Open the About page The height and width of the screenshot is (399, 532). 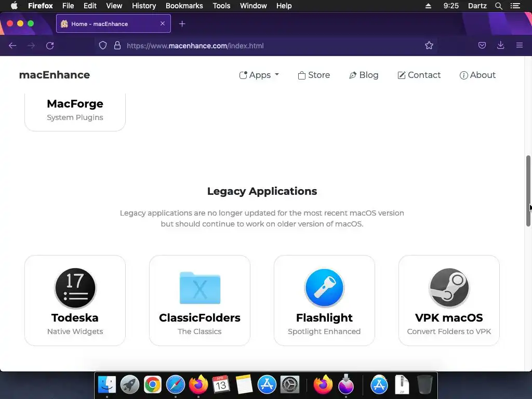[477, 75]
